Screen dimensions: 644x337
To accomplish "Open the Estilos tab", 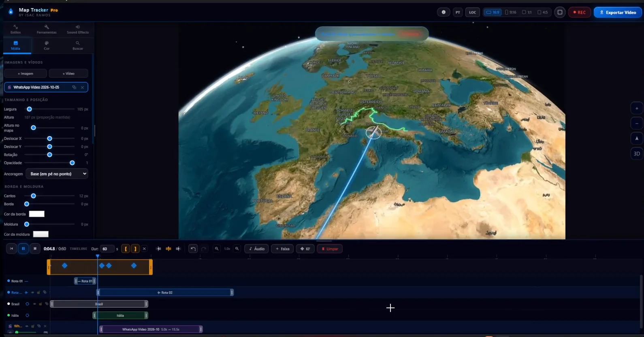I will pyautogui.click(x=16, y=29).
